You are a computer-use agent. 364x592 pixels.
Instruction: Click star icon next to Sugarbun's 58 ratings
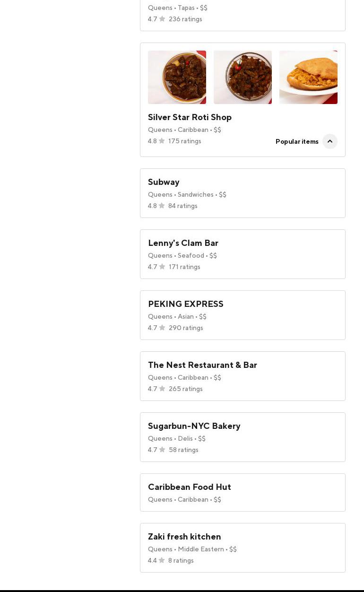click(x=162, y=450)
